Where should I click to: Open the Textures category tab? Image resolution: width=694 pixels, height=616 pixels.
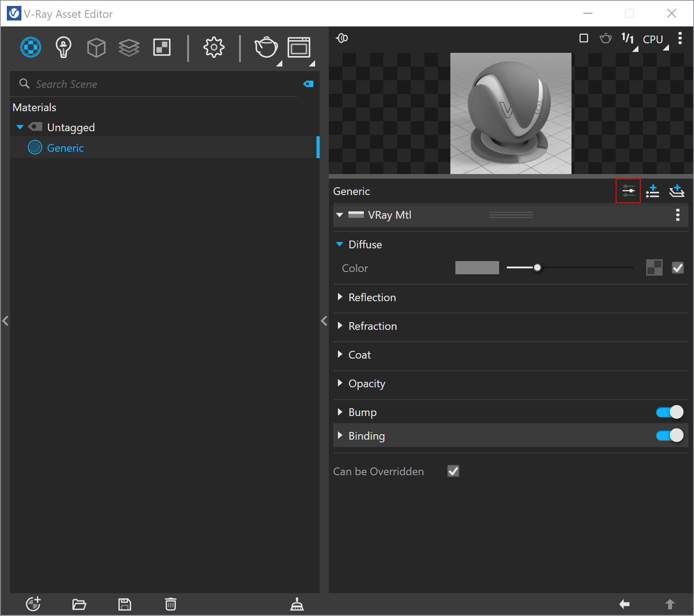tap(162, 47)
